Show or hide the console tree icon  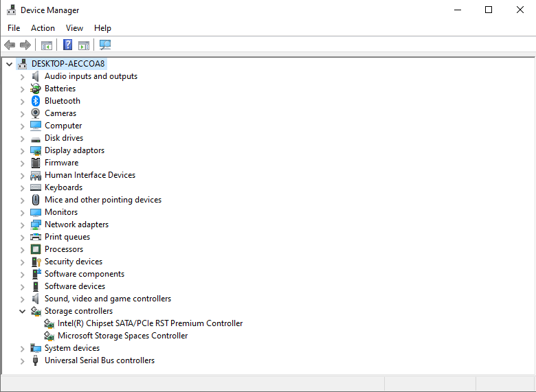coord(47,45)
